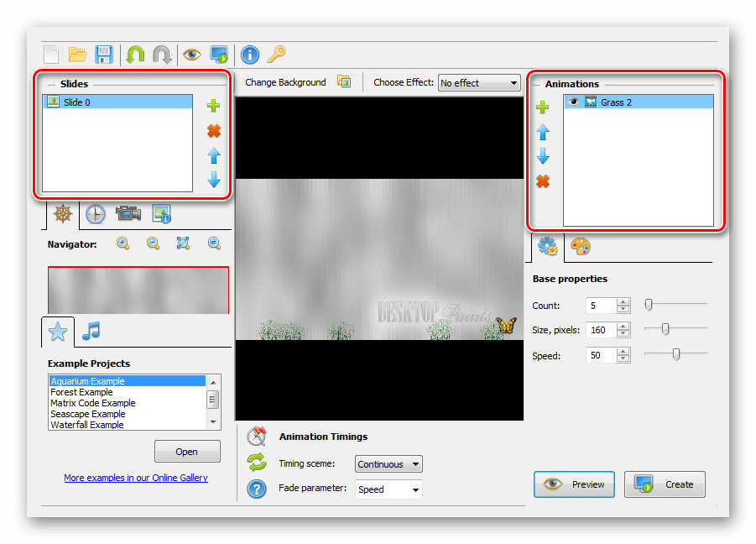Click the Navigator preview thumbnail
756x544 pixels.
click(x=138, y=290)
